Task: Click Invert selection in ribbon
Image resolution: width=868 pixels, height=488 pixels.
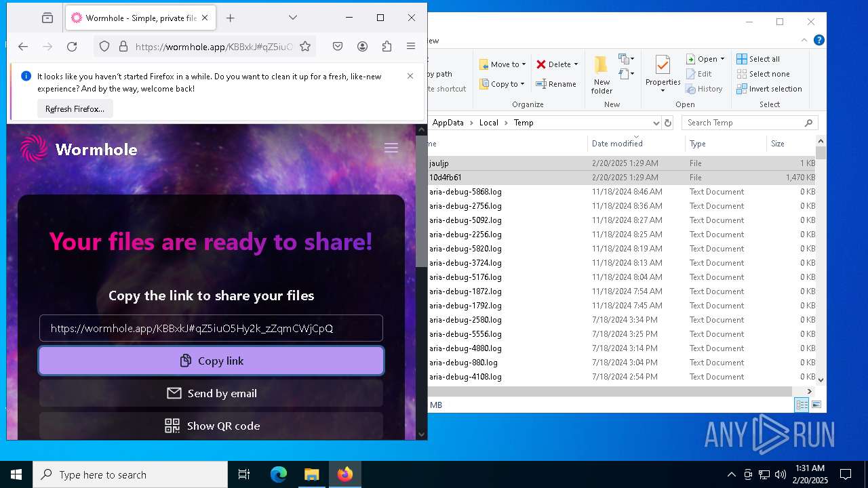Action: pos(769,89)
